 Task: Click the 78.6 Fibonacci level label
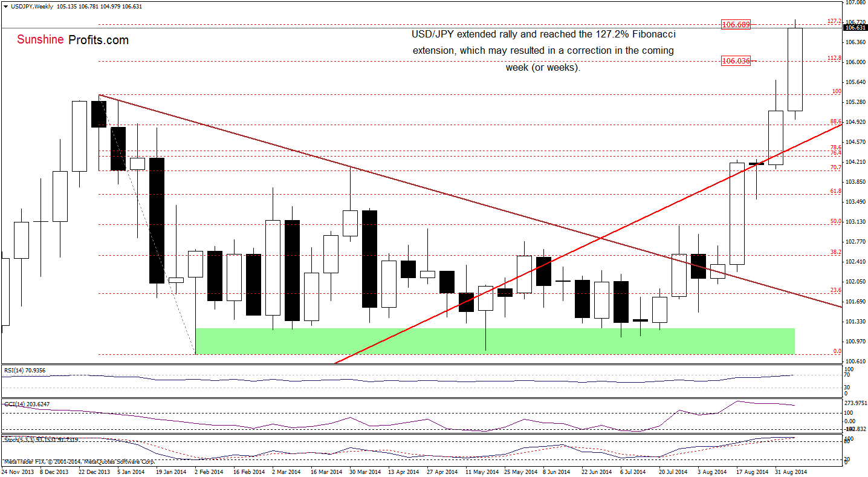pos(835,148)
